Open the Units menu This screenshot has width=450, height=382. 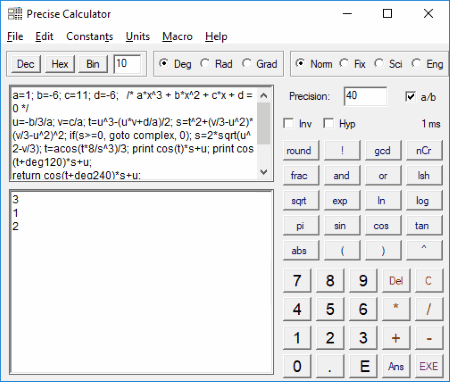coord(138,36)
